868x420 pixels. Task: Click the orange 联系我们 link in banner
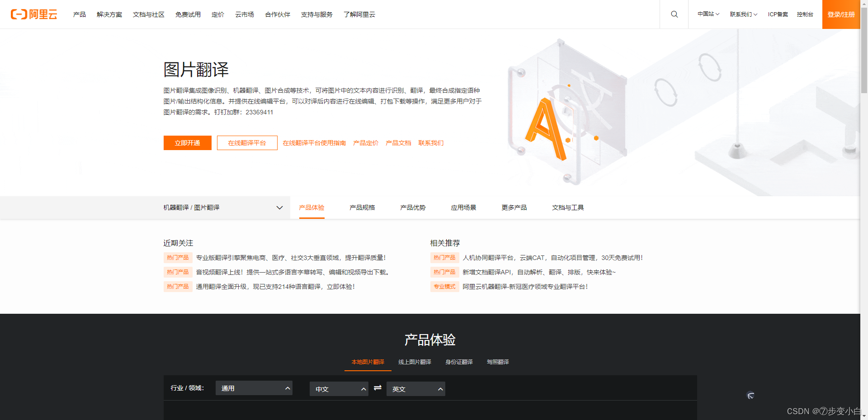[431, 143]
